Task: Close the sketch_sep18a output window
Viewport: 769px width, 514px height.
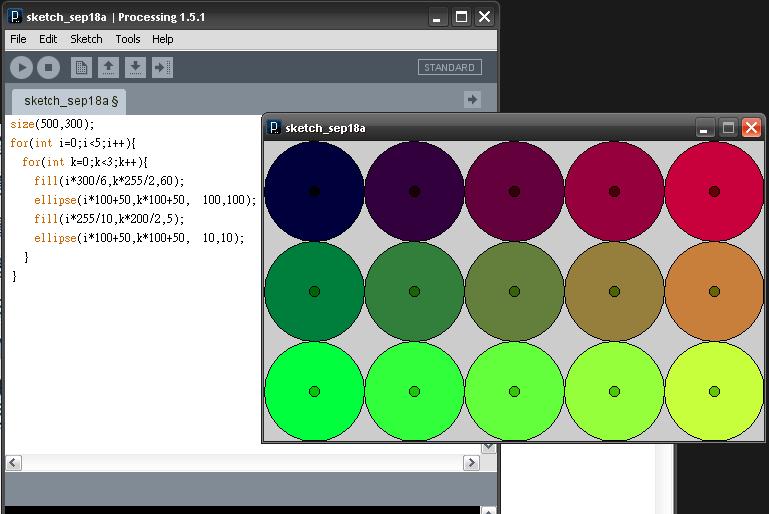Action: pos(751,128)
